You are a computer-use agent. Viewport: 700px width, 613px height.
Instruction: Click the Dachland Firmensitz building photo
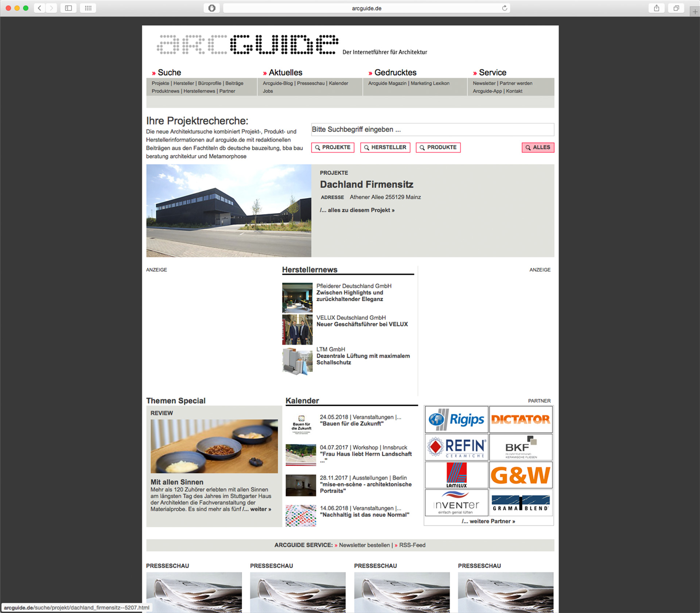click(x=229, y=210)
